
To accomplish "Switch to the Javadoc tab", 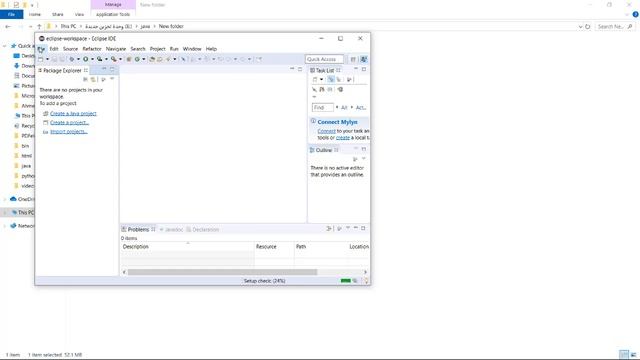I will [171, 229].
